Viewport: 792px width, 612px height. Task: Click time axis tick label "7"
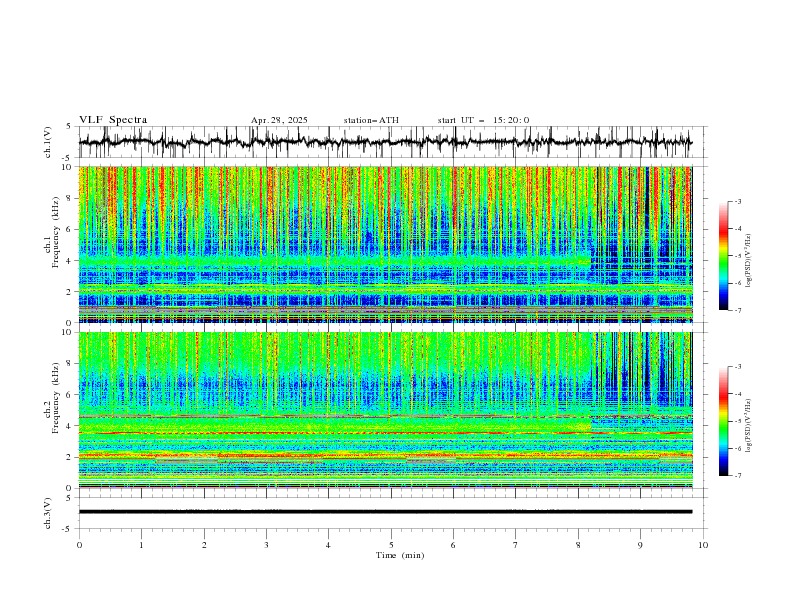(516, 545)
